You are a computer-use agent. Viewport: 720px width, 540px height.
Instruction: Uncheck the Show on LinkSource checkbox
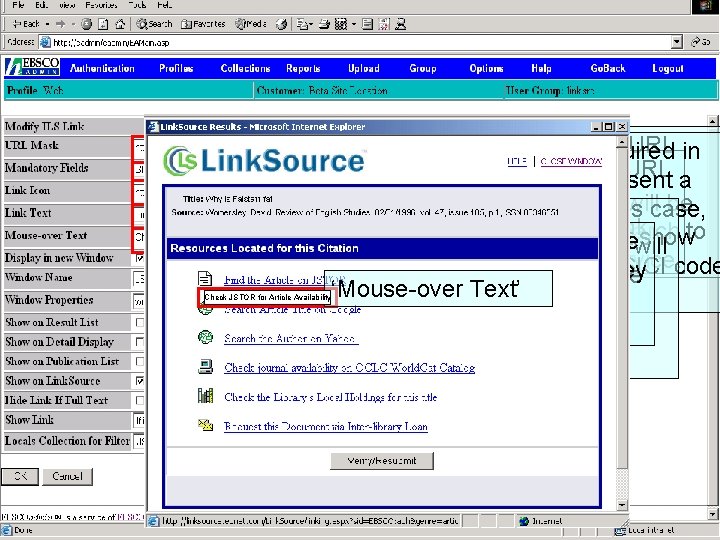(140, 381)
